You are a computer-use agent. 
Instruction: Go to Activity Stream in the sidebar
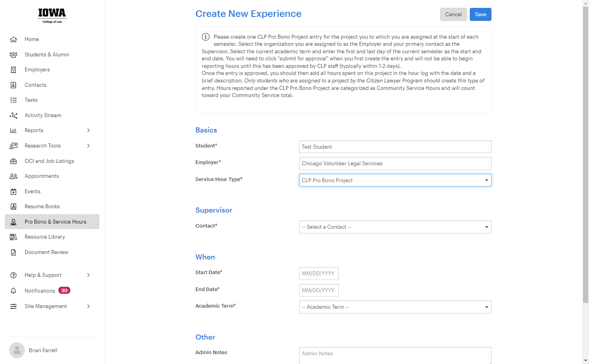click(43, 116)
